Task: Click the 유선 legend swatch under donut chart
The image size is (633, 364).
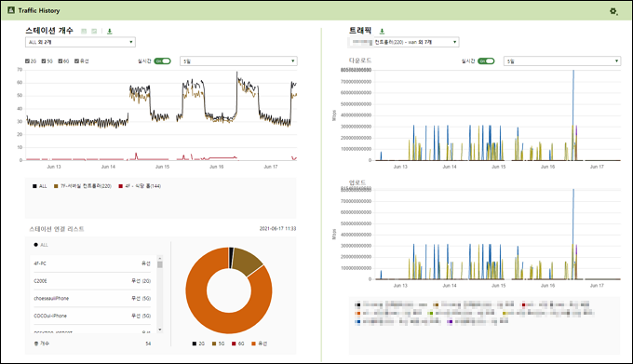Action: (253, 344)
